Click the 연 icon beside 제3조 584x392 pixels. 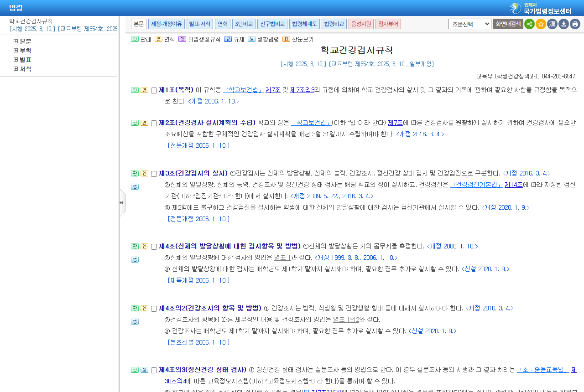[144, 173]
